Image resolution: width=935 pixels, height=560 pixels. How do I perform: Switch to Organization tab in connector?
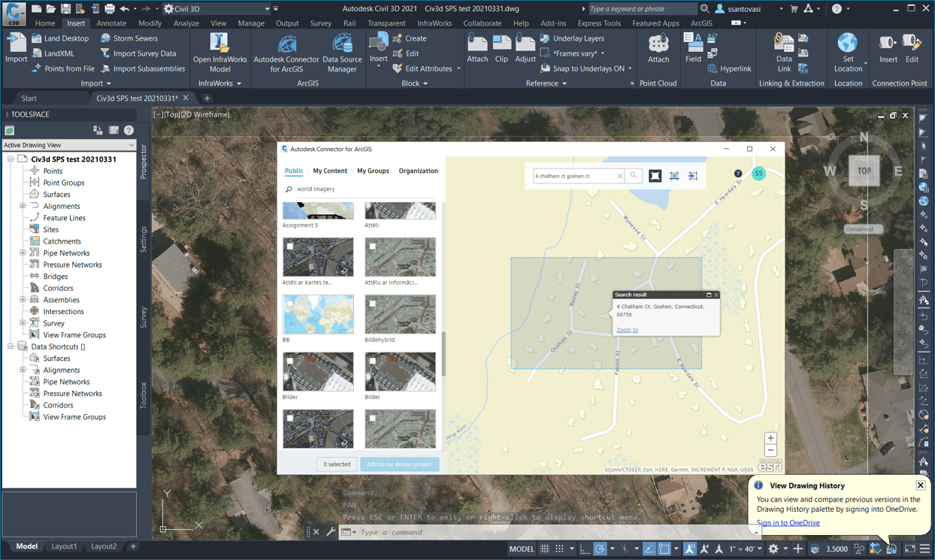[419, 171]
